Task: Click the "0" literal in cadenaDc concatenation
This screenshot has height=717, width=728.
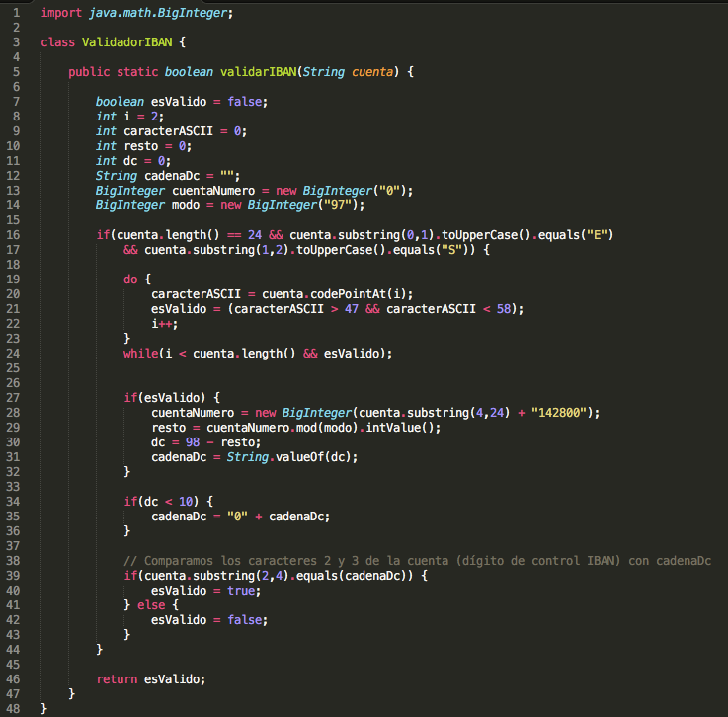Action: [x=237, y=517]
